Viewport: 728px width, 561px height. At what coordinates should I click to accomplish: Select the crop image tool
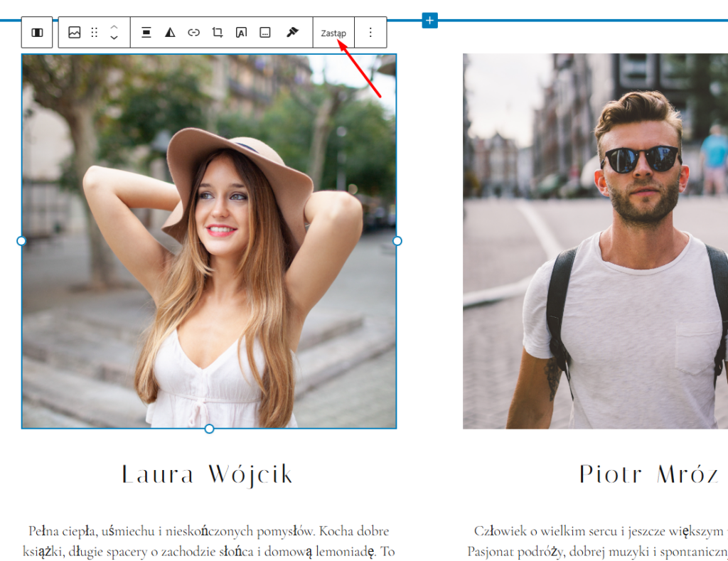pyautogui.click(x=218, y=33)
